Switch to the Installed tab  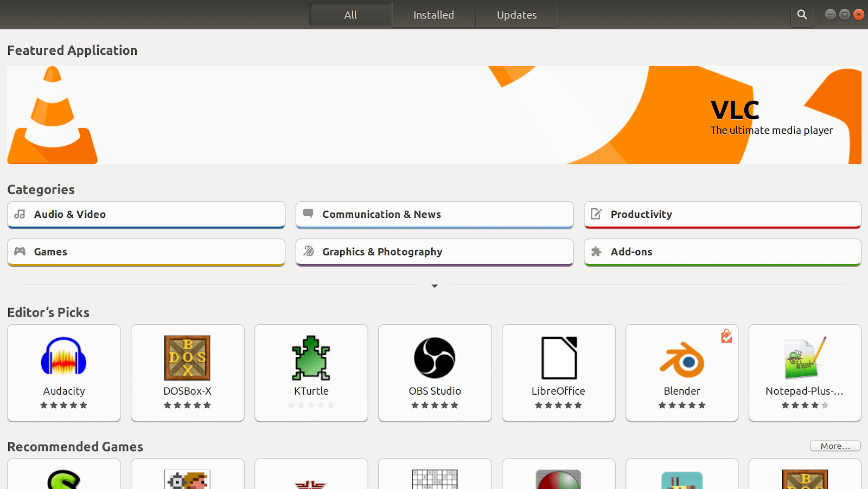click(433, 15)
